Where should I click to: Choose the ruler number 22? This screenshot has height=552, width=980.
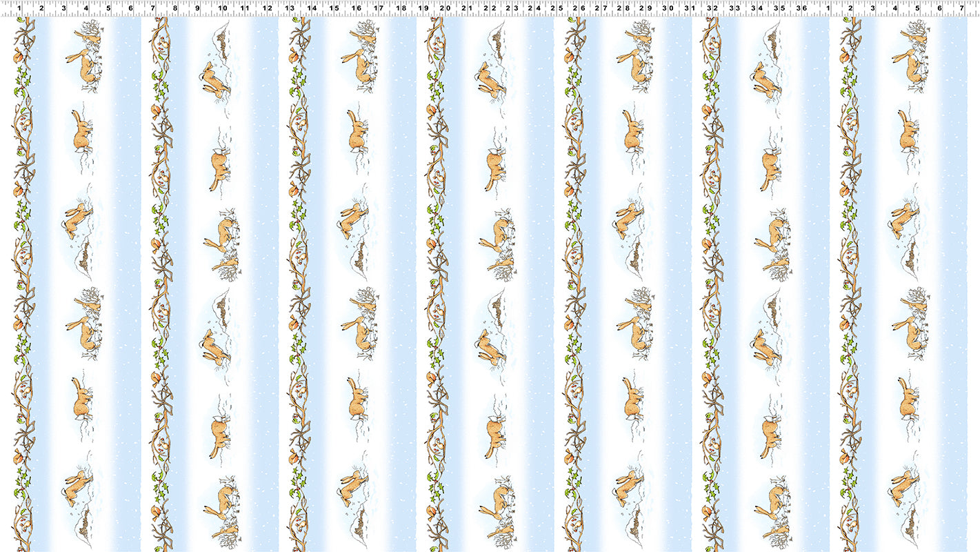(490, 8)
